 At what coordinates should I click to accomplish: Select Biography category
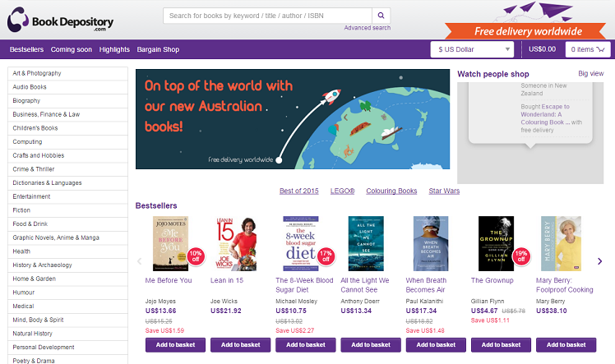68,101
